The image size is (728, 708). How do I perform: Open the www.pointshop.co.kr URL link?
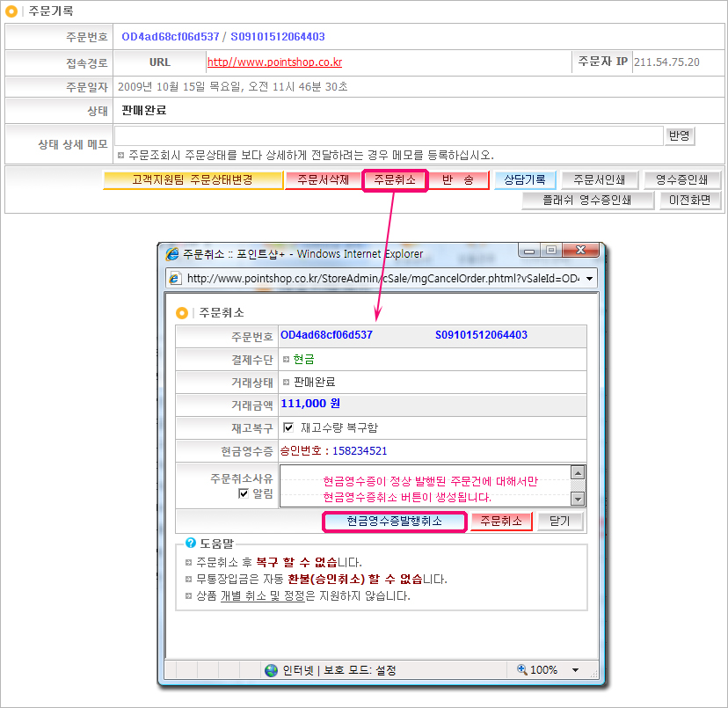(x=274, y=62)
